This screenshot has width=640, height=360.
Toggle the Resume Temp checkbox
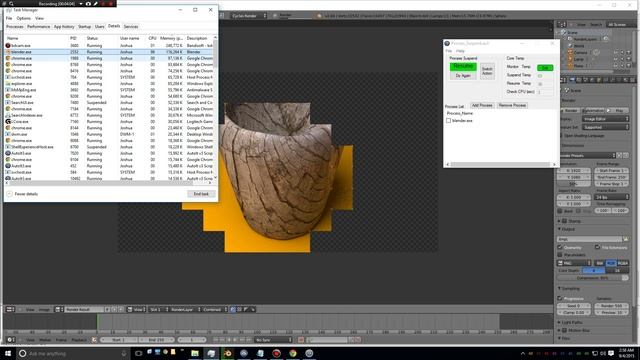540,84
